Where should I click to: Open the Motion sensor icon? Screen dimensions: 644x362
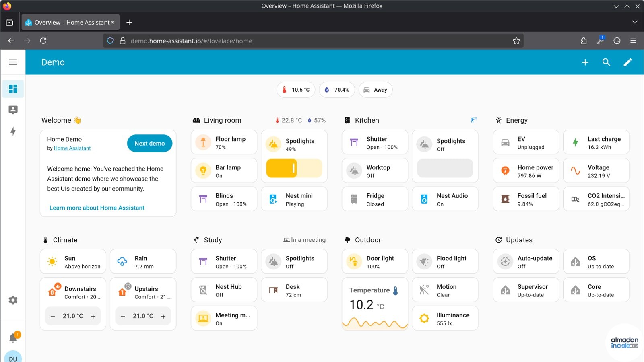(x=424, y=290)
